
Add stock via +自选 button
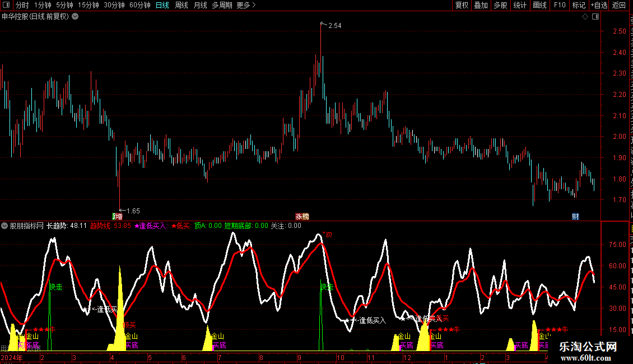pyautogui.click(x=599, y=5)
